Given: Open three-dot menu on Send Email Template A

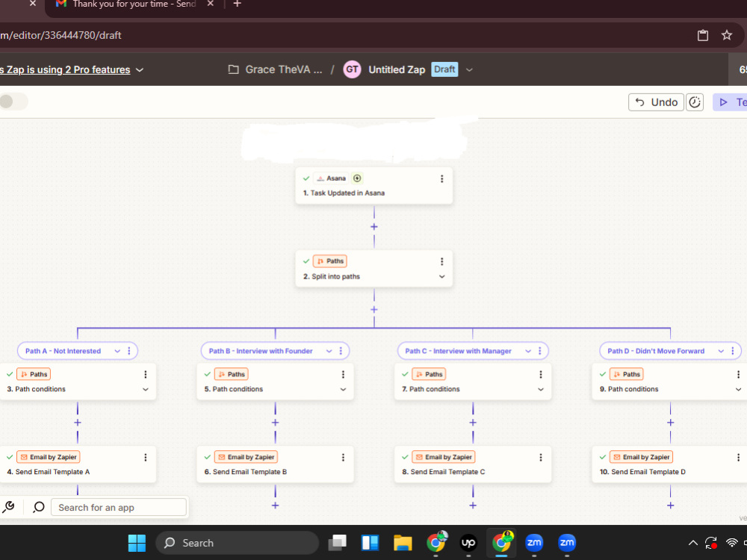Looking at the screenshot, I should (x=146, y=458).
